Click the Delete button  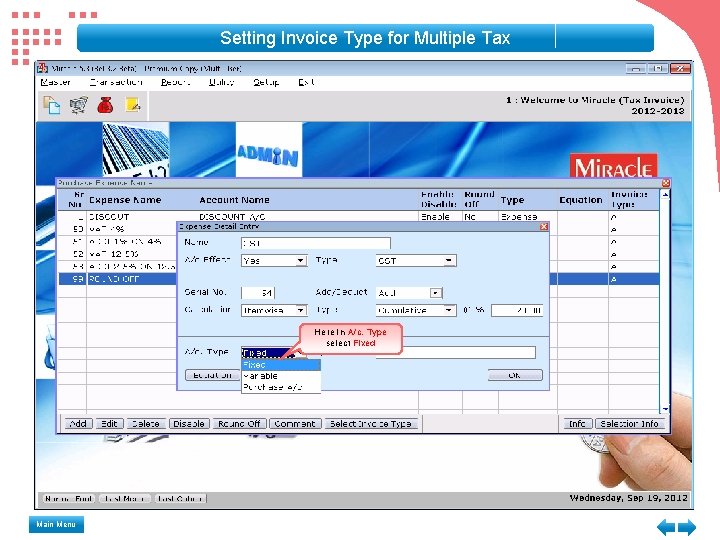(x=146, y=424)
